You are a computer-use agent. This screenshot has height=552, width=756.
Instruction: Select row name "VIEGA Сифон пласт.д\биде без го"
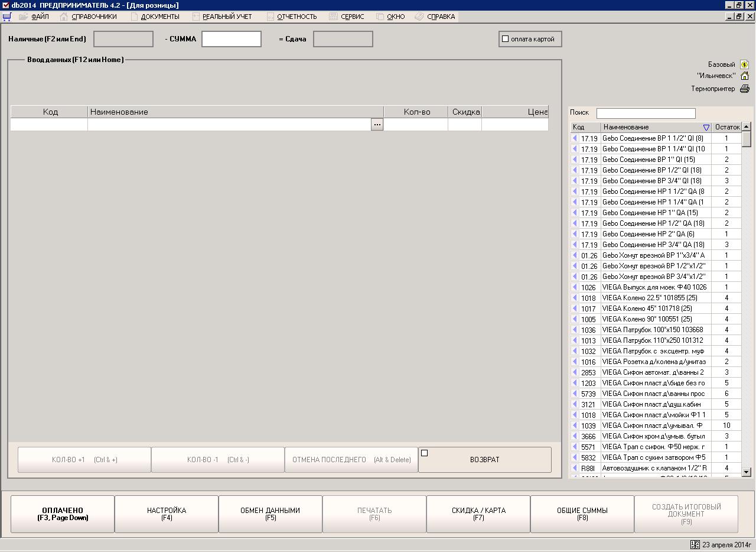[x=654, y=383]
